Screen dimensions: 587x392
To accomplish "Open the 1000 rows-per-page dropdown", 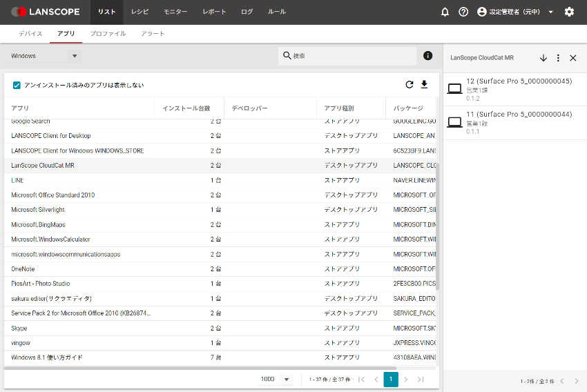I will tap(275, 380).
